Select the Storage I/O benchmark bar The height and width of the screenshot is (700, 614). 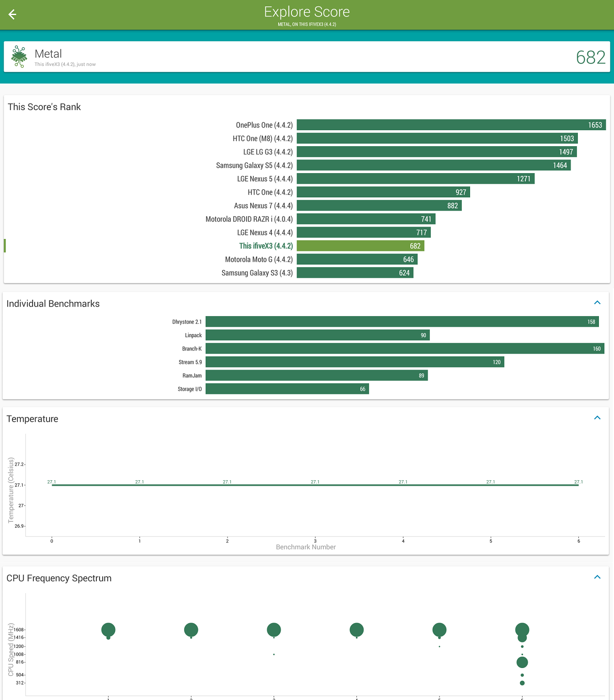coord(287,389)
